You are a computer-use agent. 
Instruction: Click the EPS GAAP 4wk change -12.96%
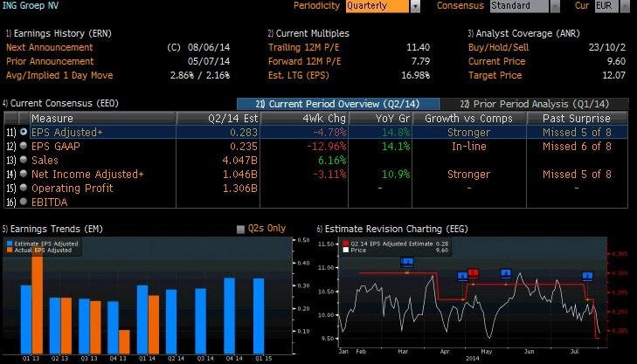(x=327, y=146)
